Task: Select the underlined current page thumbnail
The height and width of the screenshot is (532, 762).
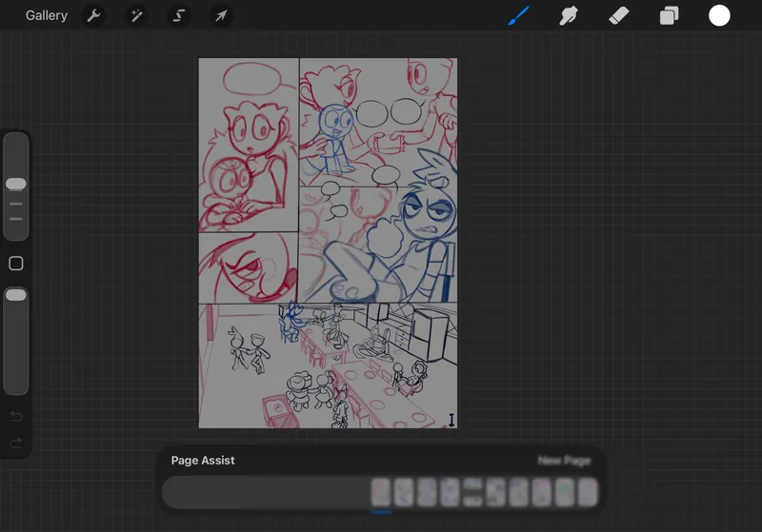Action: click(381, 492)
